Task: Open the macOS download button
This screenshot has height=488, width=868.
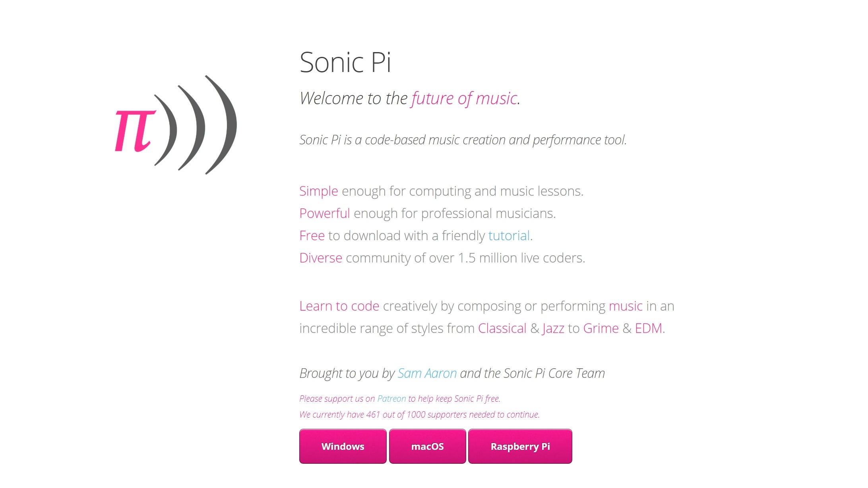Action: click(x=427, y=446)
